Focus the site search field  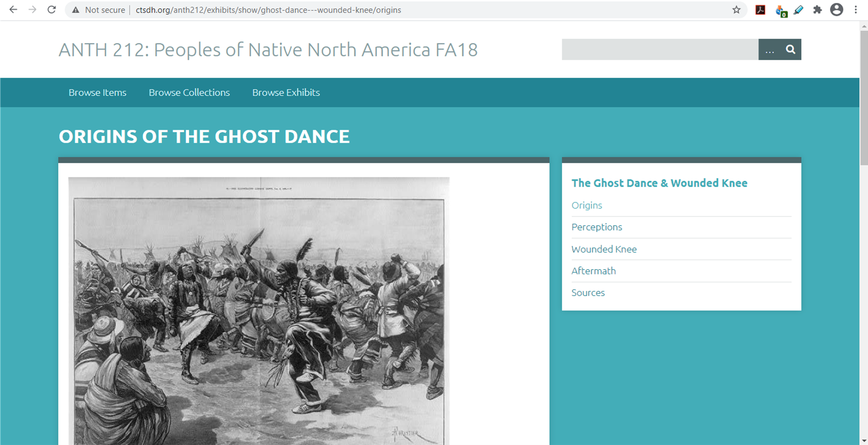[x=660, y=49]
